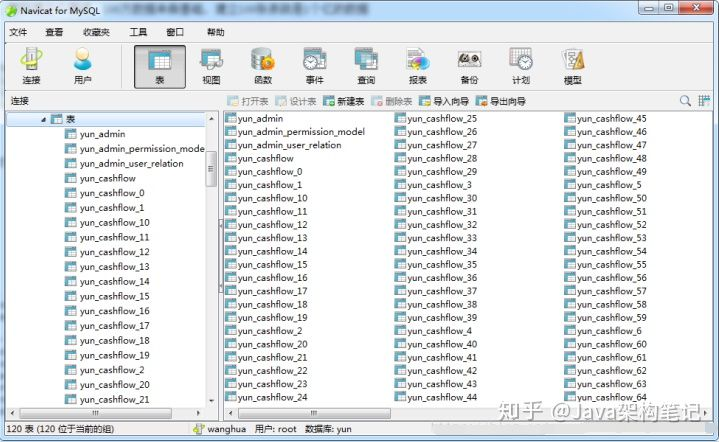Click the yun_cashflow_40 table icon
This screenshot has width=719, height=442.
click(400, 344)
